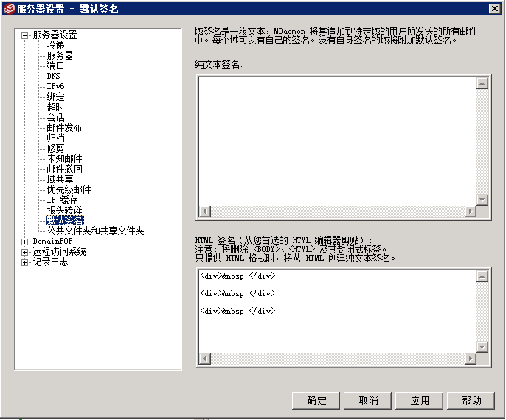Select 邮件撤回 in the tree
Viewport: 506px width, 420px height.
point(64,169)
